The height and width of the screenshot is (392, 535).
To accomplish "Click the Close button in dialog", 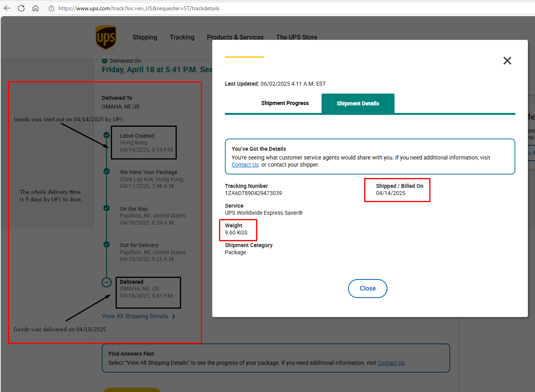I will (x=368, y=289).
